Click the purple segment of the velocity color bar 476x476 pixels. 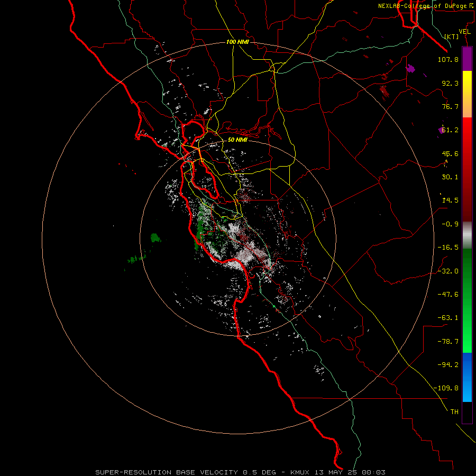pyautogui.click(x=467, y=59)
